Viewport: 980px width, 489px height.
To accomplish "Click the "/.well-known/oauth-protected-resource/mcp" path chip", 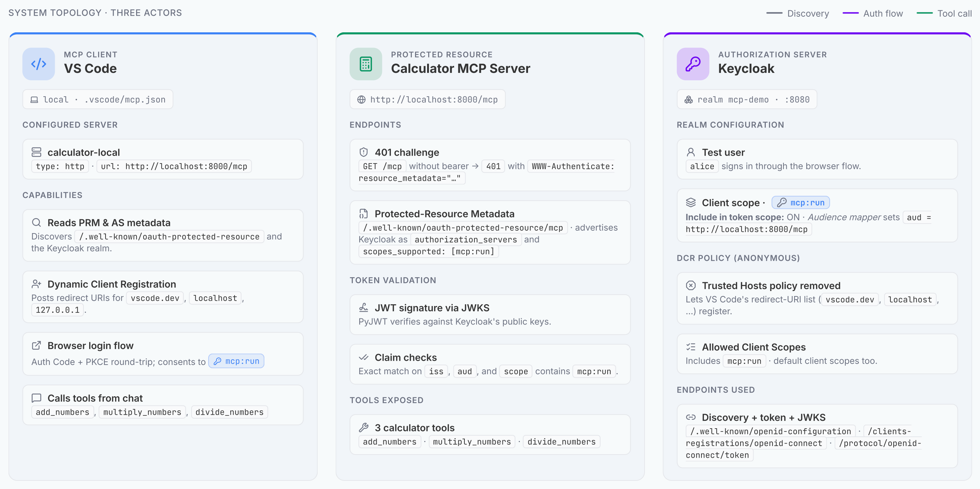I will (463, 227).
